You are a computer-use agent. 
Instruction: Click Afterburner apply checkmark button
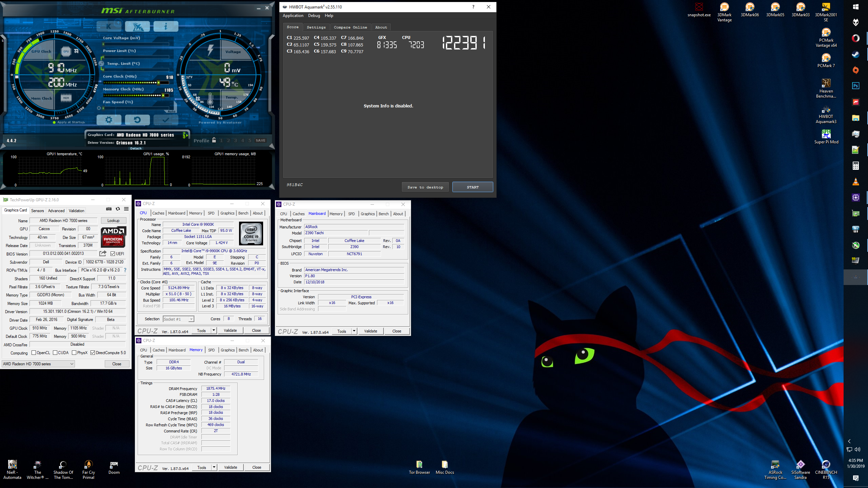[166, 120]
